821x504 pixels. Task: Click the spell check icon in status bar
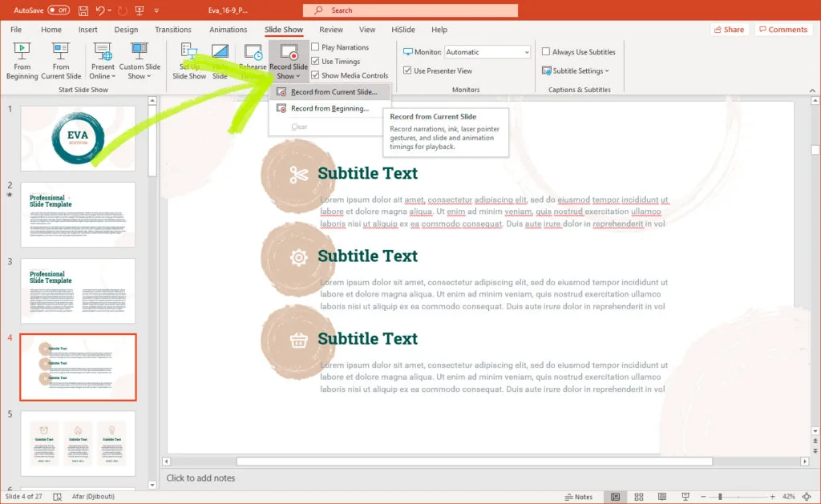click(58, 497)
